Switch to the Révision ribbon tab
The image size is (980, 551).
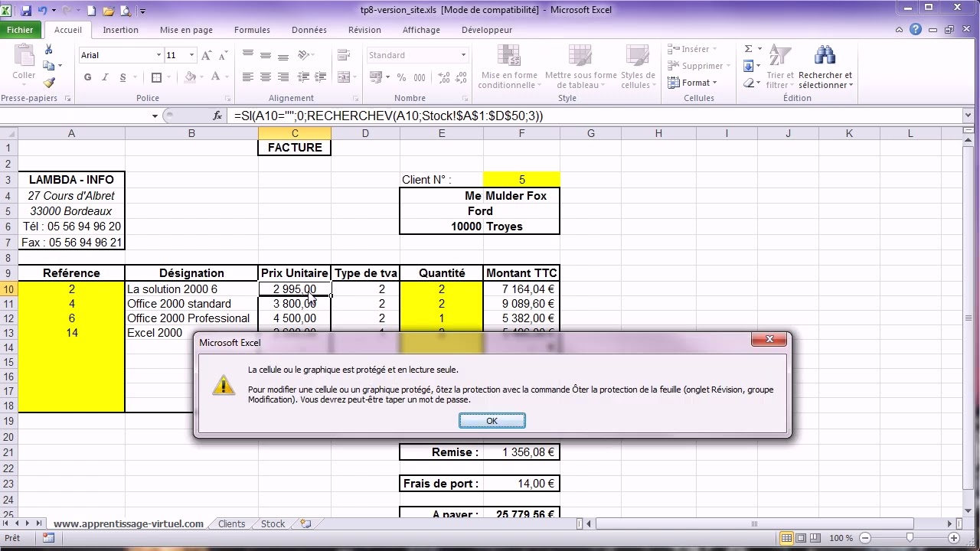(364, 30)
